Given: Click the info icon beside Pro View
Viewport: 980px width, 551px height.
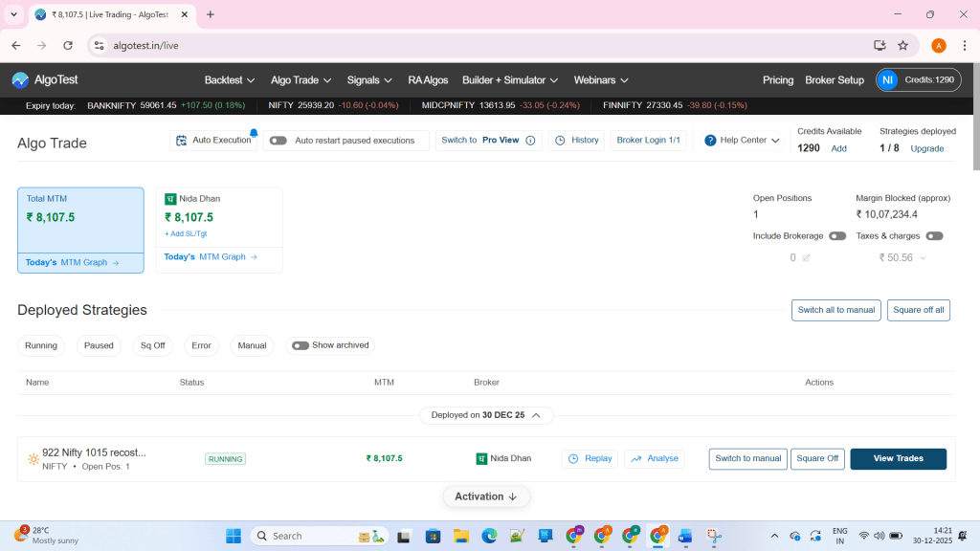Looking at the screenshot, I should 530,141.
